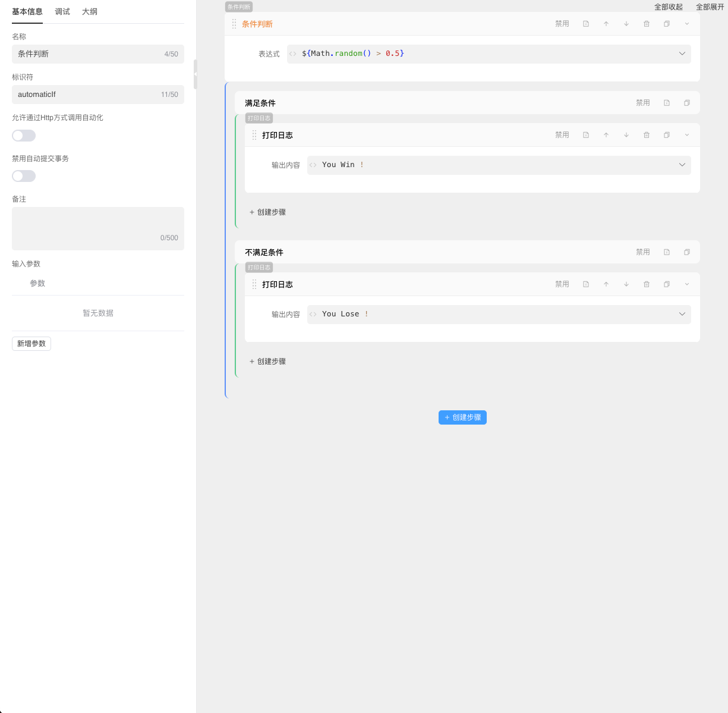728x713 pixels.
Task: Open note icon on 满足条件 branch header
Action: point(667,103)
